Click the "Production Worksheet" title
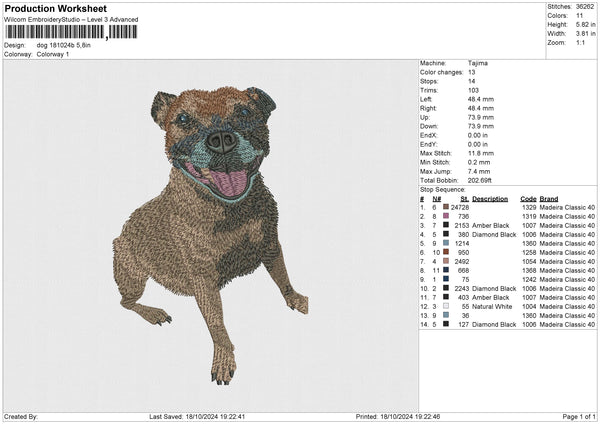The height and width of the screenshot is (424, 600). click(56, 8)
